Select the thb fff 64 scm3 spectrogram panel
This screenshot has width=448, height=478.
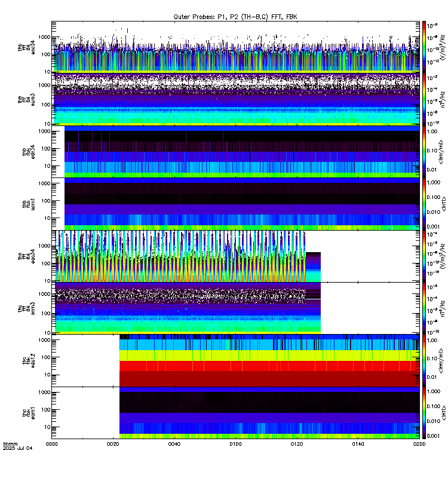click(235, 99)
